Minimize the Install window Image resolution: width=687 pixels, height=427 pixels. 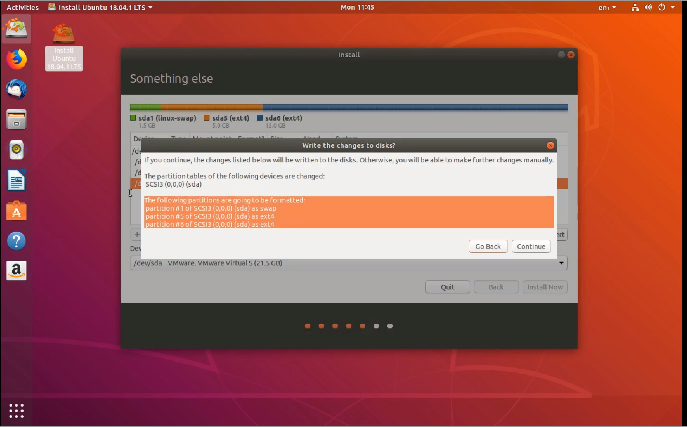click(561, 55)
